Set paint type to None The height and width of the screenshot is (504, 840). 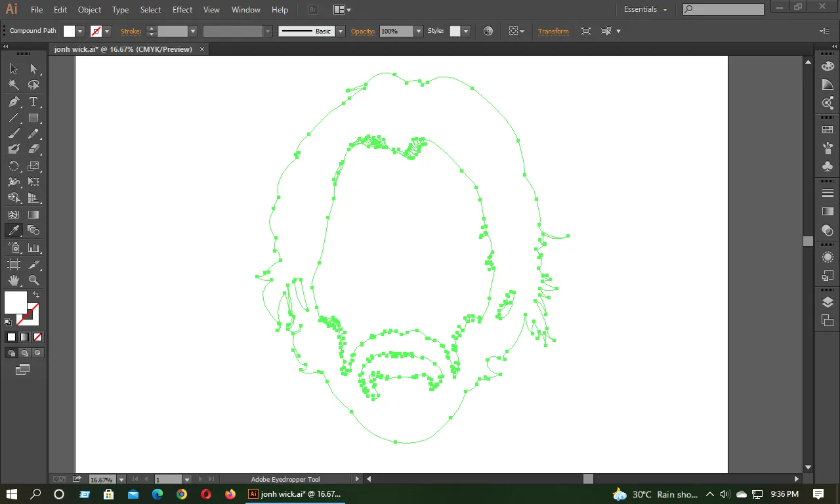pos(38,337)
